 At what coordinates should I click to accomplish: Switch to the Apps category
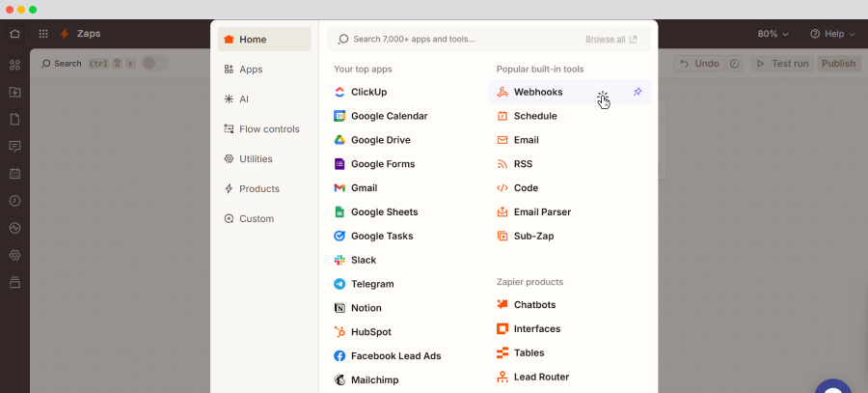(250, 70)
